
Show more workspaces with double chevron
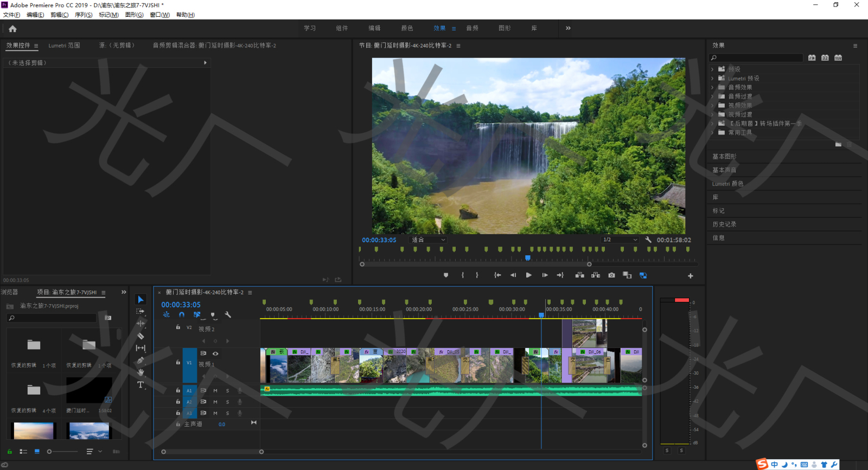568,28
